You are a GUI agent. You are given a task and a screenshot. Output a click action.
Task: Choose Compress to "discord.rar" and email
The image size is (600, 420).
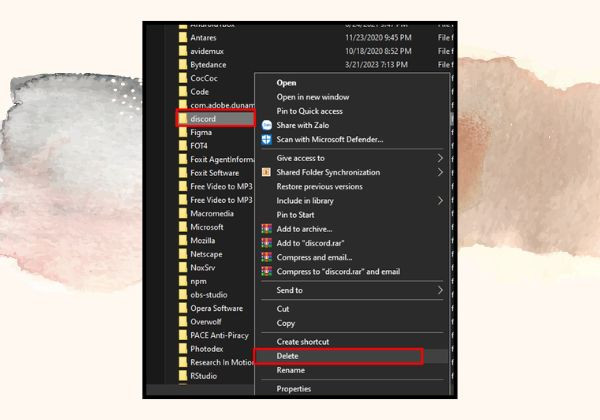point(338,272)
